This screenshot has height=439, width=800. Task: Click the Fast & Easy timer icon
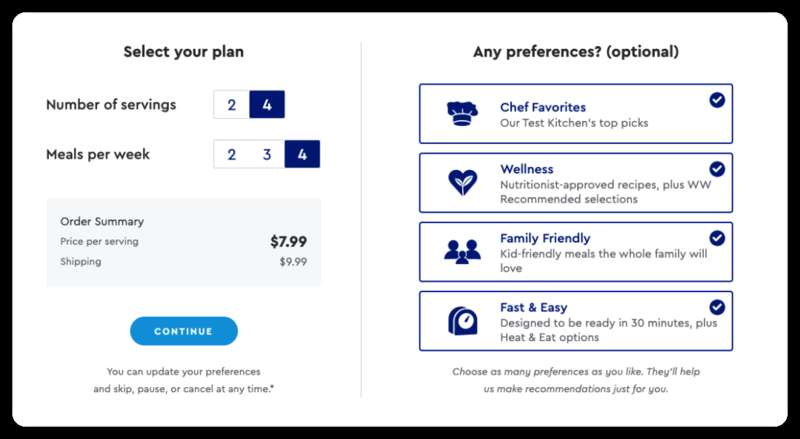tap(462, 321)
